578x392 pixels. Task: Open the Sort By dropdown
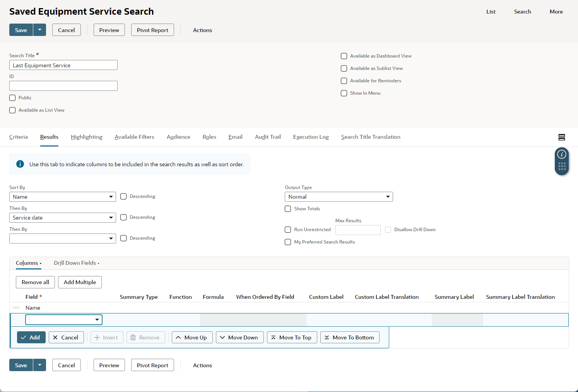63,197
